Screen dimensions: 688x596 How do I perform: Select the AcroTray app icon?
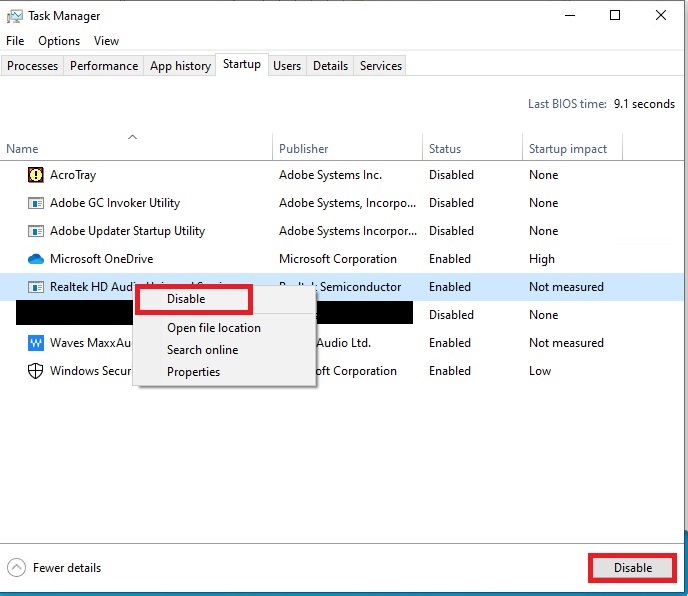coord(36,175)
